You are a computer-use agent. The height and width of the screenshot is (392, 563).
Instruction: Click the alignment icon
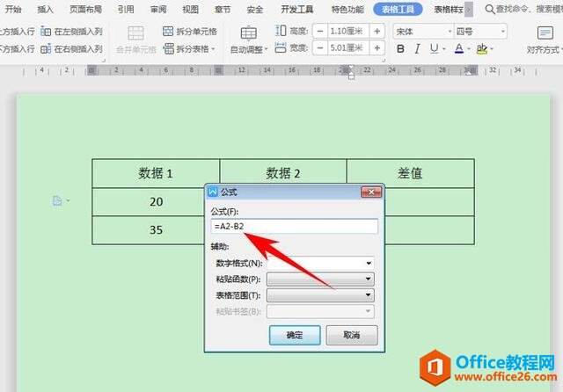pyautogui.click(x=545, y=33)
